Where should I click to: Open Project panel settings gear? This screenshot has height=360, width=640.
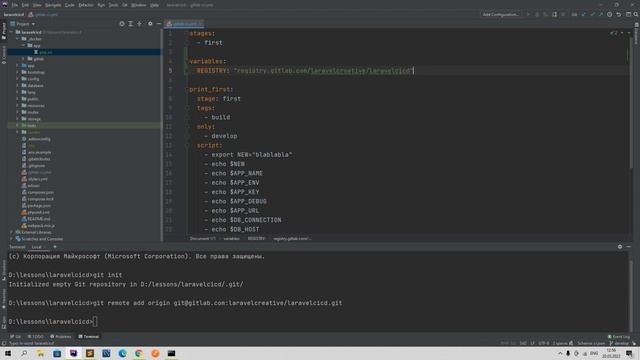(x=150, y=24)
